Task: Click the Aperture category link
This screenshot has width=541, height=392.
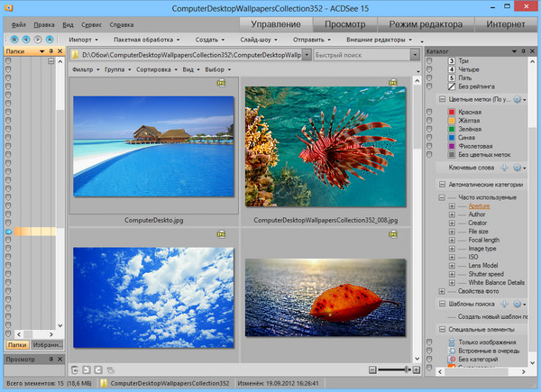Action: click(479, 206)
